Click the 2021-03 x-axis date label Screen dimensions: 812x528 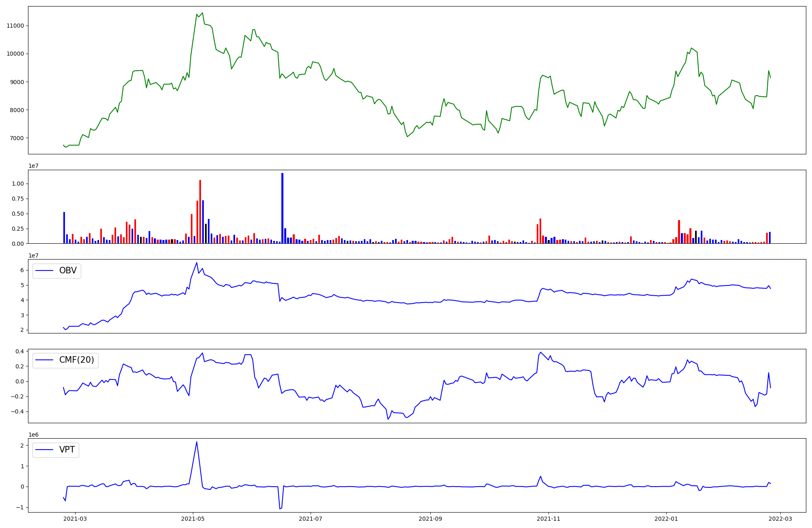pyautogui.click(x=75, y=519)
